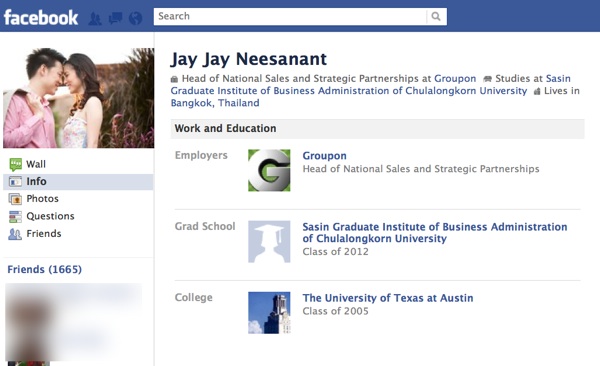600x366 pixels.
Task: Click the Groupon G logo thumbnail
Action: [269, 170]
